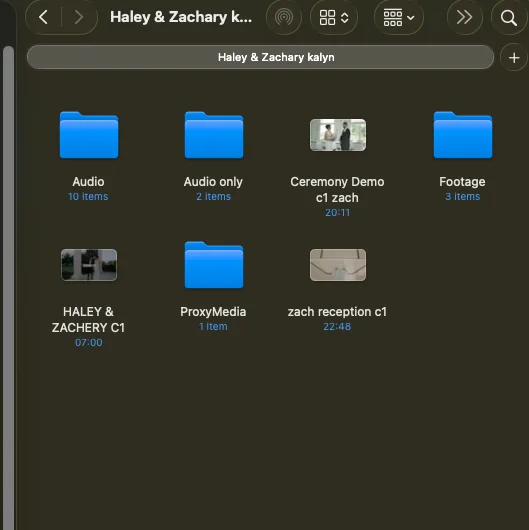The image size is (529, 530).
Task: Click the '22:48' duration text
Action: coord(337,327)
